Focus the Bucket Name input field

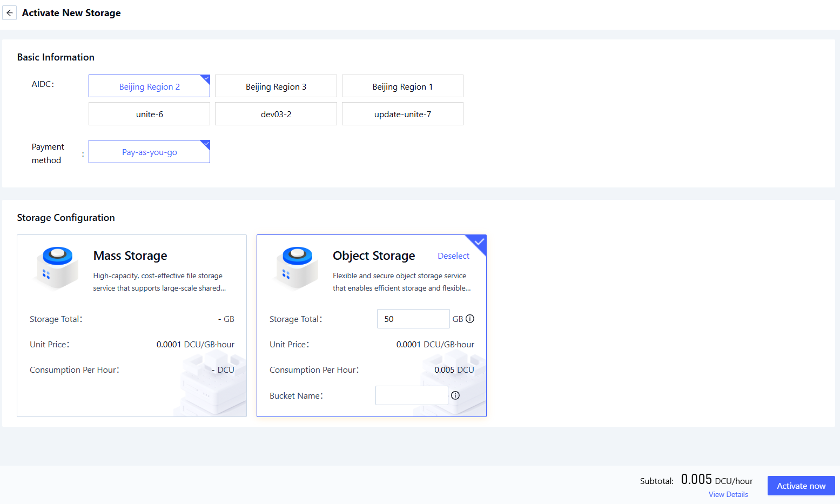412,395
